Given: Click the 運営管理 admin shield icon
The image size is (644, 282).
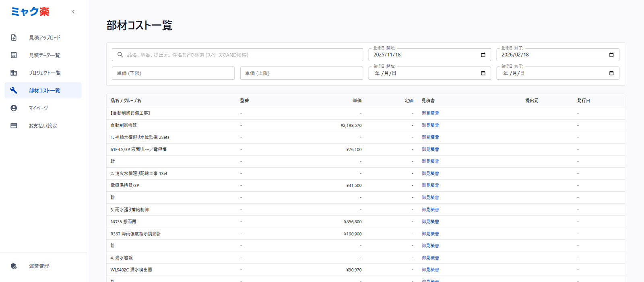Looking at the screenshot, I should coord(14,266).
